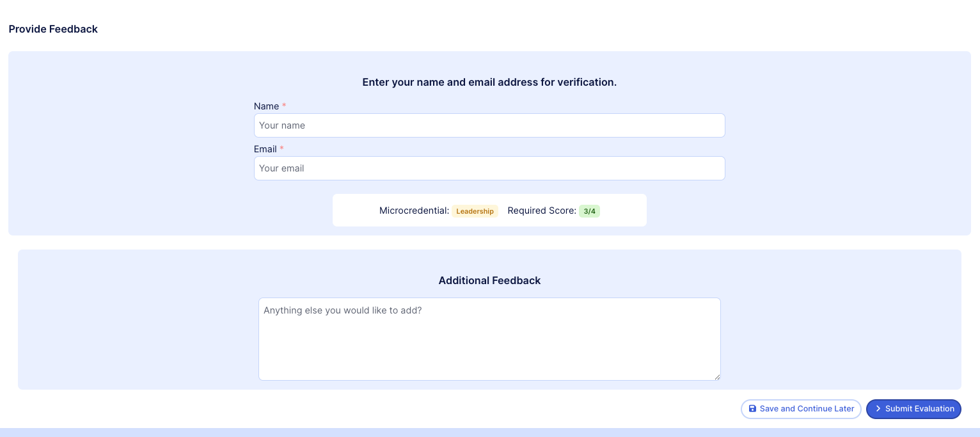Viewport: 980px width, 437px height.
Task: Click the red asterisk next to Email
Action: coord(281,149)
